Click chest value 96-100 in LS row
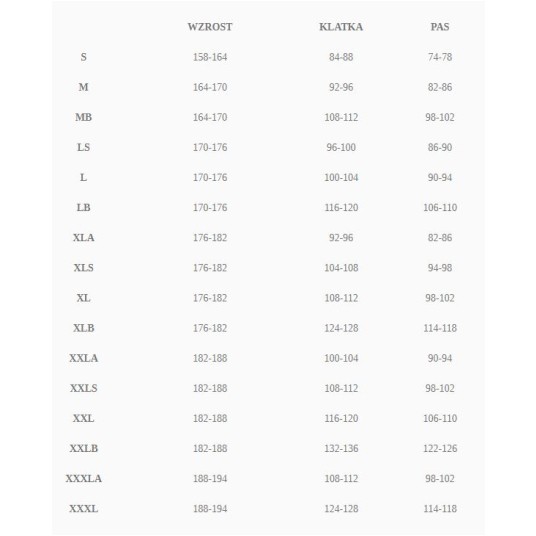536x536 pixels. tap(341, 147)
